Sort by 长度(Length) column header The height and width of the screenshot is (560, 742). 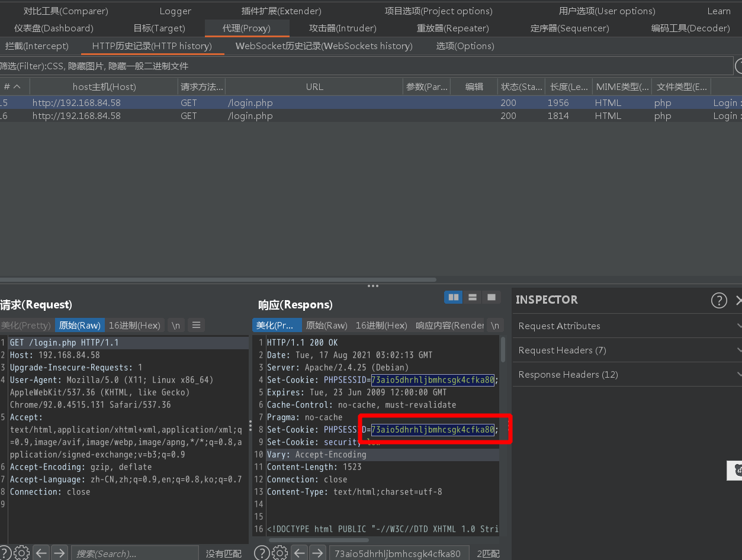[x=568, y=86]
